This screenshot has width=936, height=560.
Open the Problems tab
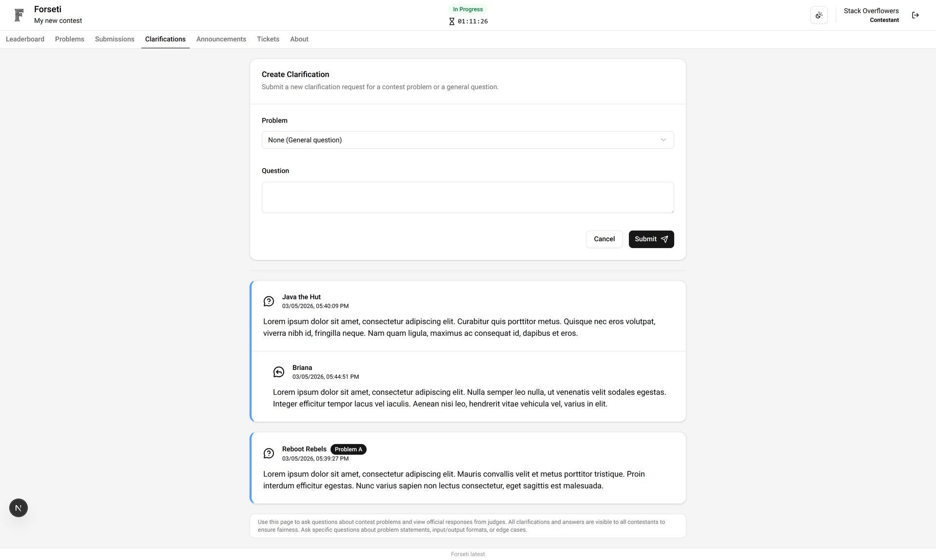coord(69,39)
